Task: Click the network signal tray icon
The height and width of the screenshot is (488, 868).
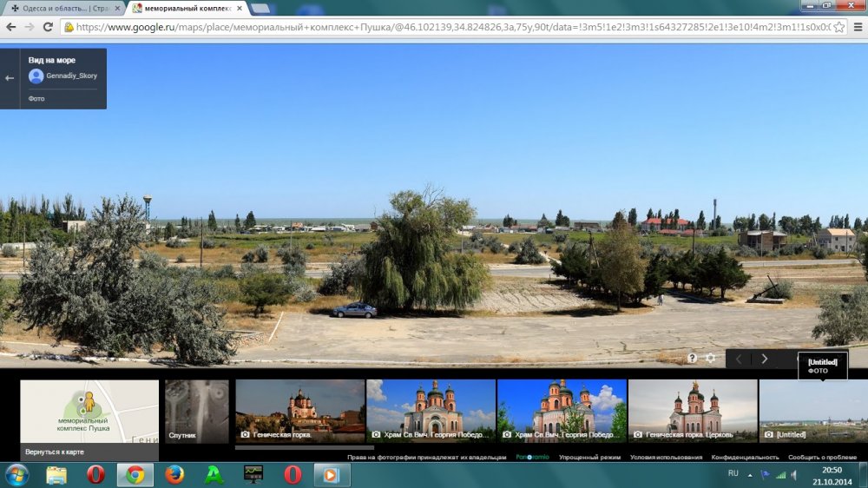Action: pyautogui.click(x=780, y=475)
